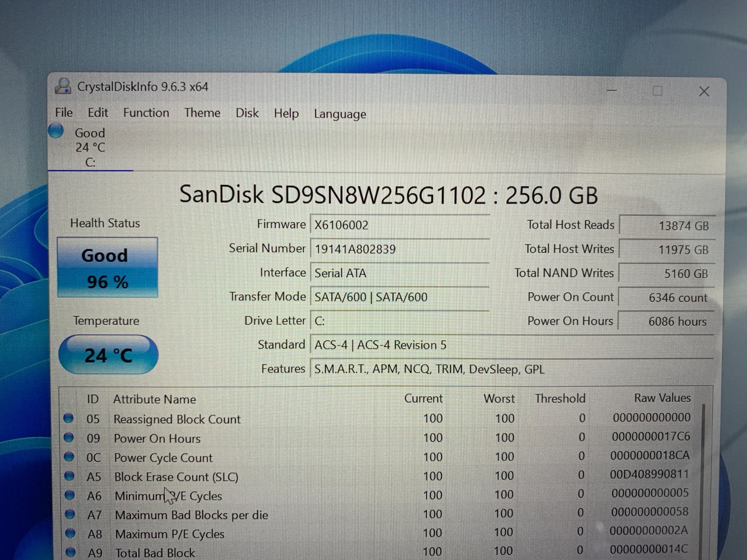747x560 pixels.
Task: Click the CrystalDiskInfo app icon in title bar
Action: coord(63,86)
